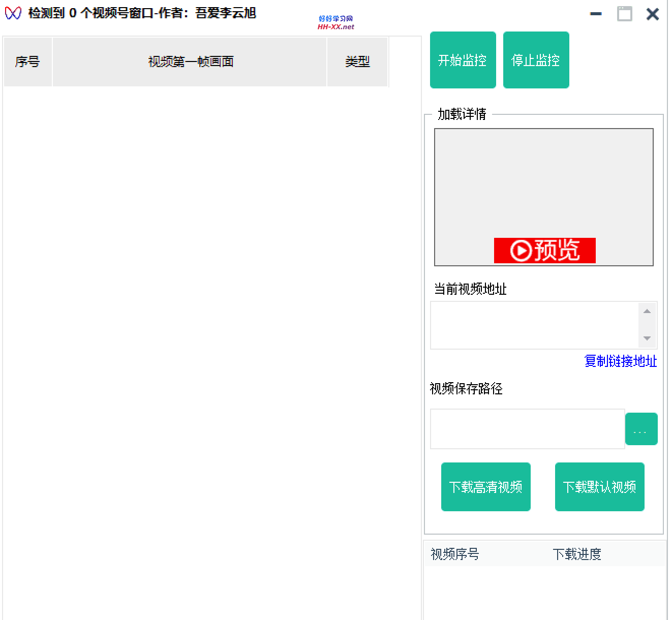Click scroll up arrow in video address box
This screenshot has width=672, height=620.
(x=647, y=311)
